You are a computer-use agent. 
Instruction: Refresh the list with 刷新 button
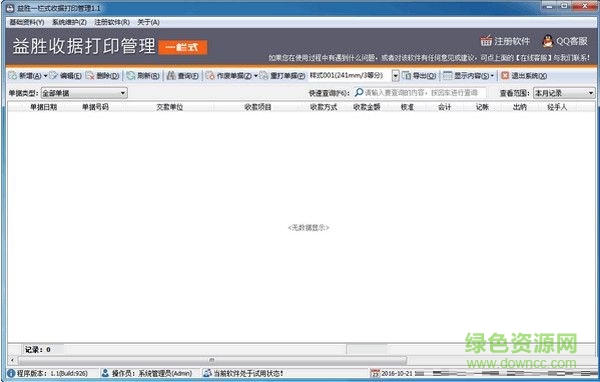tap(143, 76)
